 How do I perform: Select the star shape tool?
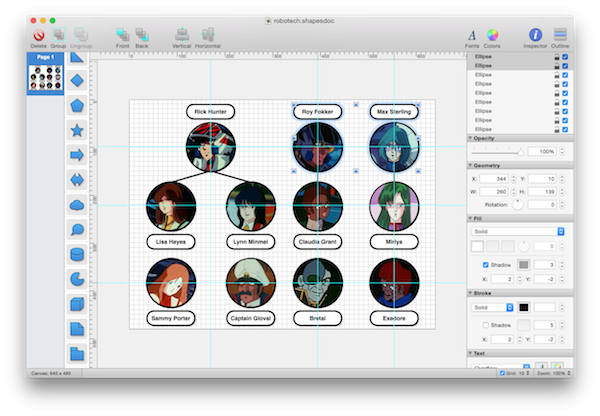point(77,131)
